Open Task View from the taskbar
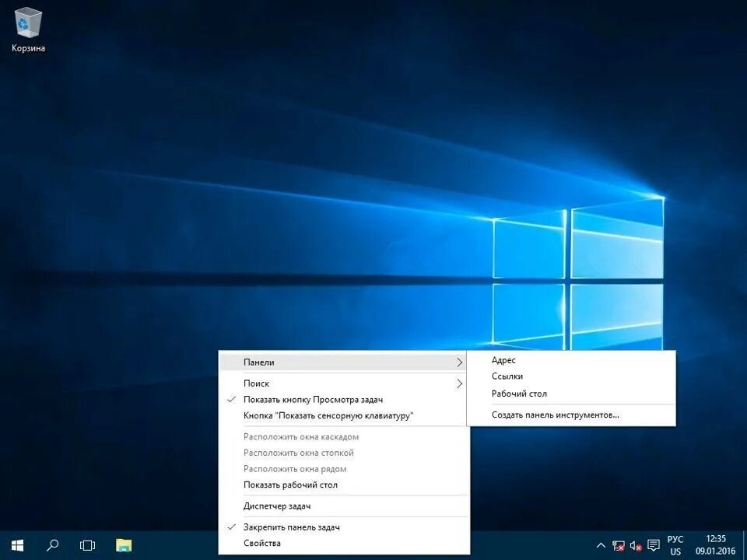747x560 pixels. pos(88,545)
